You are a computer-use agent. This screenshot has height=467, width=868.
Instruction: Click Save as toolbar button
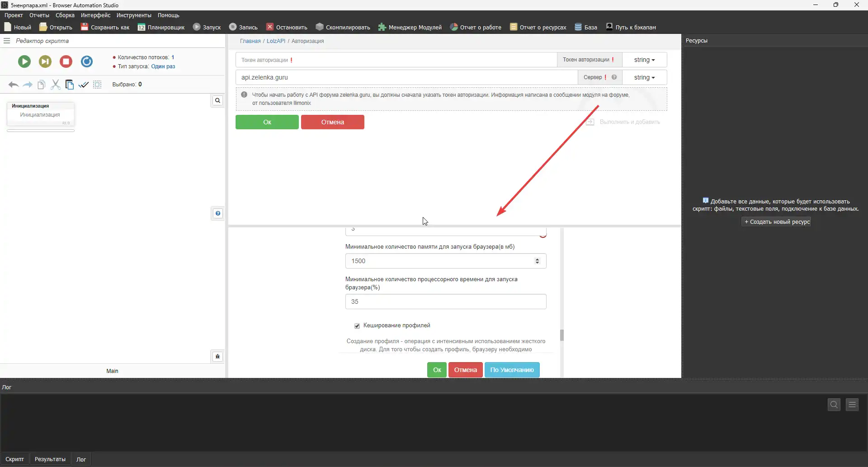click(x=105, y=27)
